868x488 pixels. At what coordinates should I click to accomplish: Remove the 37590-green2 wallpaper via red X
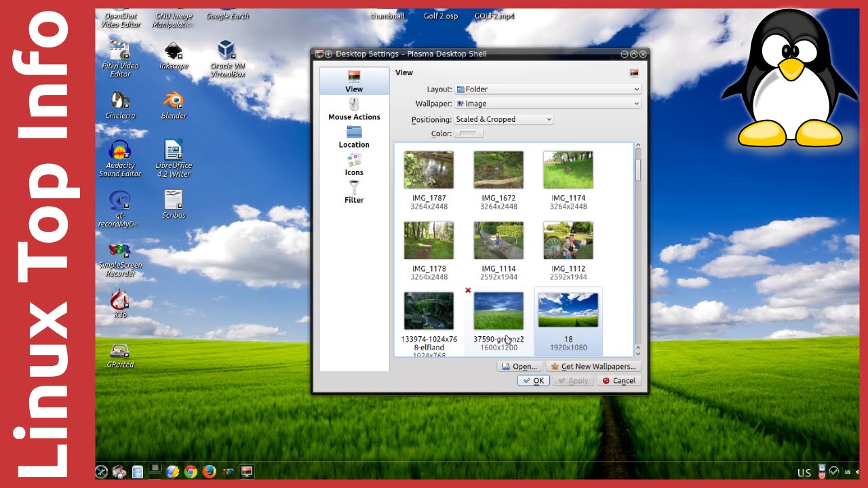[x=468, y=290]
